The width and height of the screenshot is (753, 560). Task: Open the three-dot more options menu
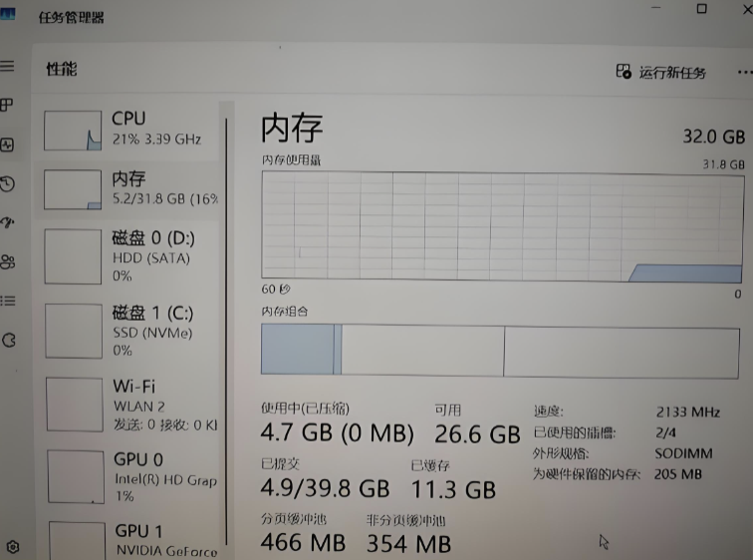[x=743, y=73]
